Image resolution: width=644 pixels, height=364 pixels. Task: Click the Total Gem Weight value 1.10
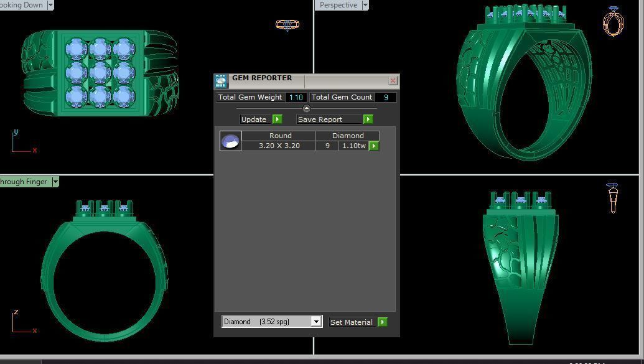(296, 97)
